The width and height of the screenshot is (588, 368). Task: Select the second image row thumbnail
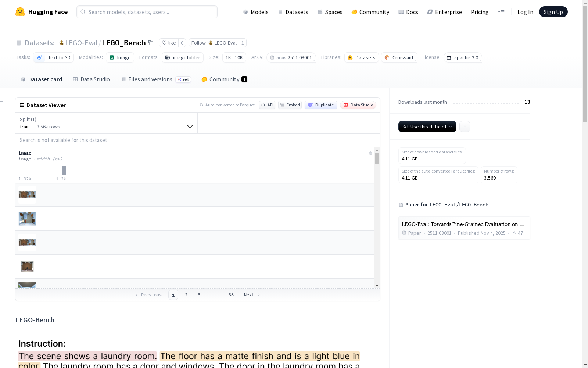point(27,219)
